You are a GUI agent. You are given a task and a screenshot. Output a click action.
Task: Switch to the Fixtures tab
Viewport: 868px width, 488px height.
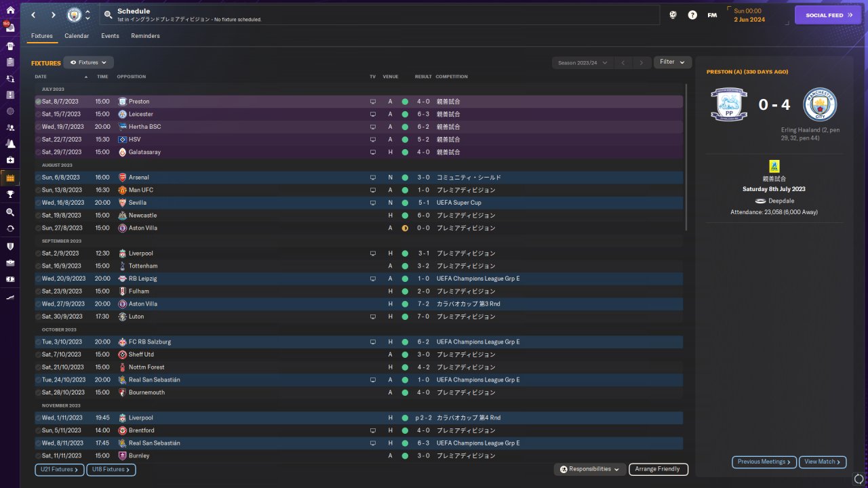[x=42, y=36]
